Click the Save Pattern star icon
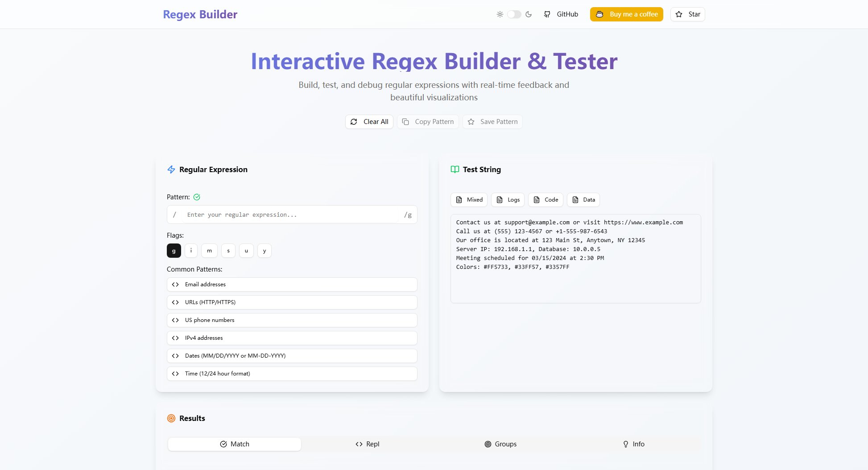This screenshot has width=868, height=470. [471, 122]
